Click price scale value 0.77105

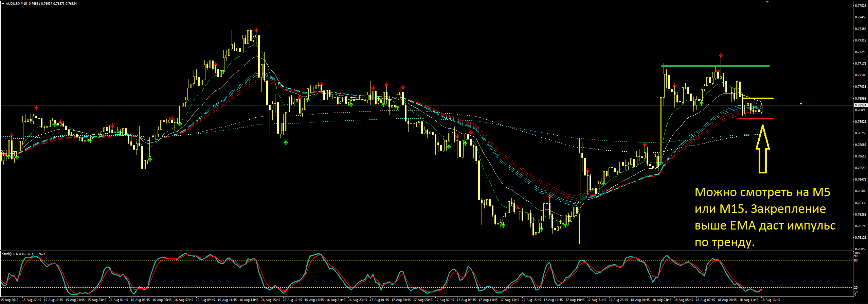(861, 75)
